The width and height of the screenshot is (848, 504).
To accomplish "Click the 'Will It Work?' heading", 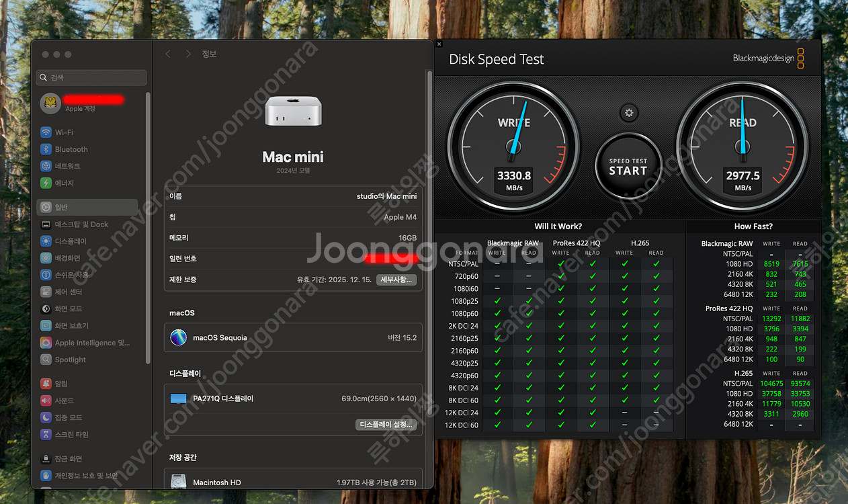I will coord(558,226).
